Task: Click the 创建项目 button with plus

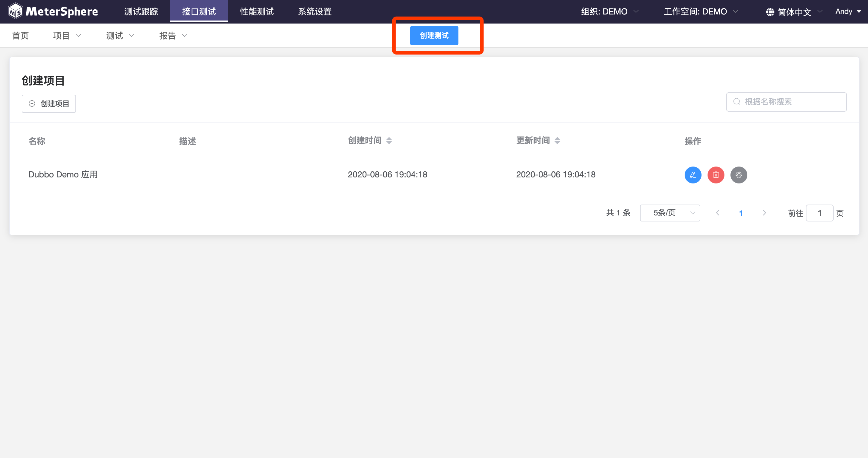Action: coord(49,103)
